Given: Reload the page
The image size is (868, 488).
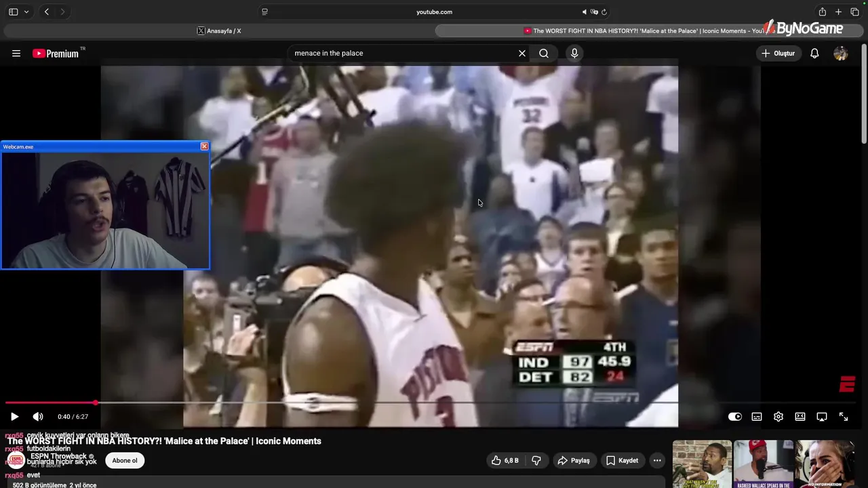Looking at the screenshot, I should [604, 12].
